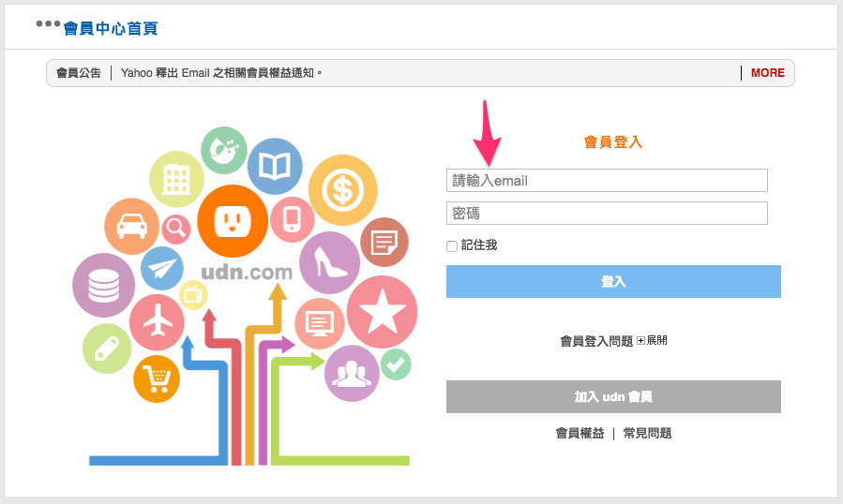This screenshot has width=843, height=504.
Task: Click the orange shopping cart icon
Action: click(157, 378)
